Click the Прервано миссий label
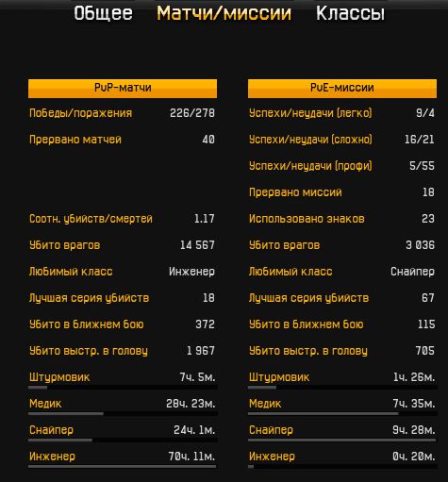The width and height of the screenshot is (448, 482). [295, 192]
